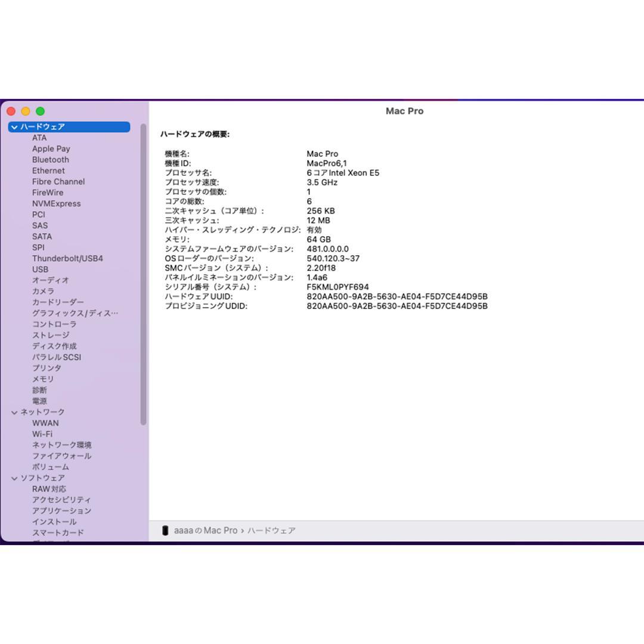Open 診断 in the sidebar
The height and width of the screenshot is (644, 644).
coord(39,390)
